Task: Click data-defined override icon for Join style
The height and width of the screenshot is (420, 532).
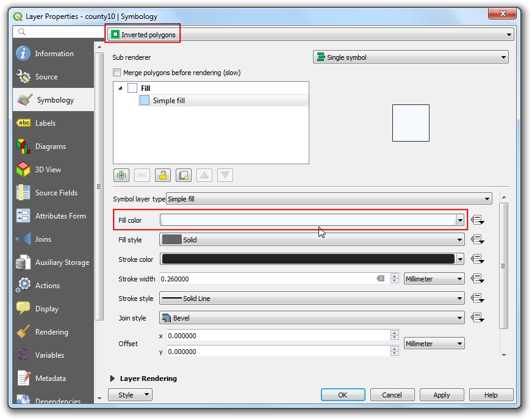Action: tap(477, 318)
